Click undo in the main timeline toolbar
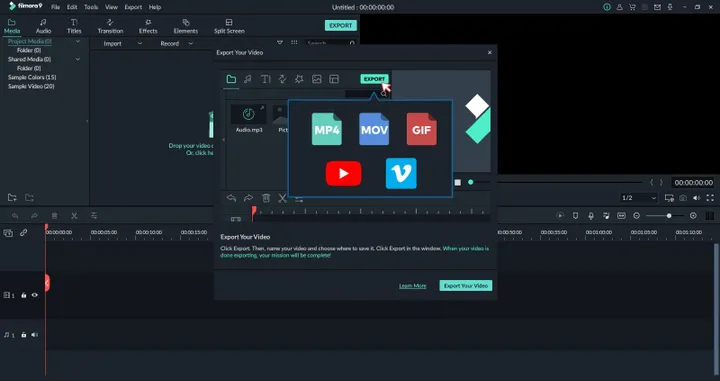Image resolution: width=720 pixels, height=381 pixels. tap(15, 216)
